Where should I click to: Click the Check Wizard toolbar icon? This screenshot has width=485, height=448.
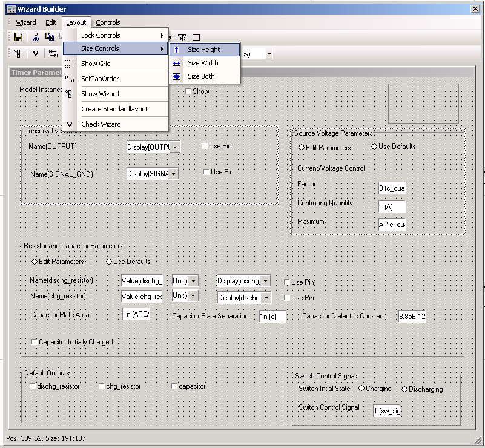(36, 54)
